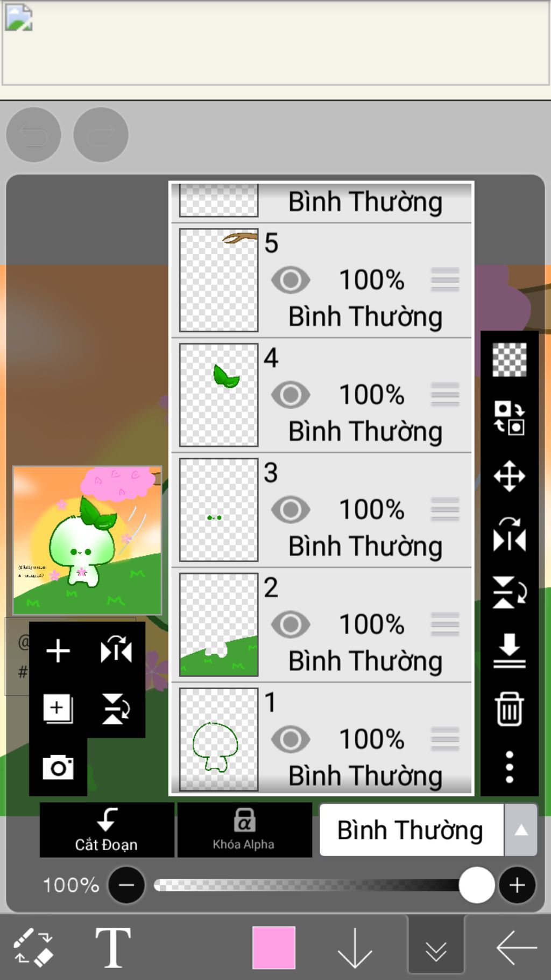The width and height of the screenshot is (551, 980).
Task: Select the move layer cross-arrows tool
Action: (x=509, y=476)
